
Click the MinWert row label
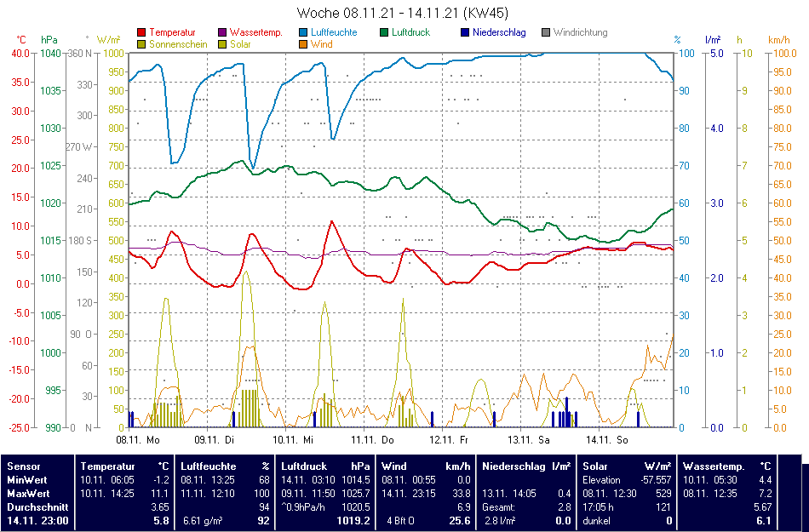[27, 480]
